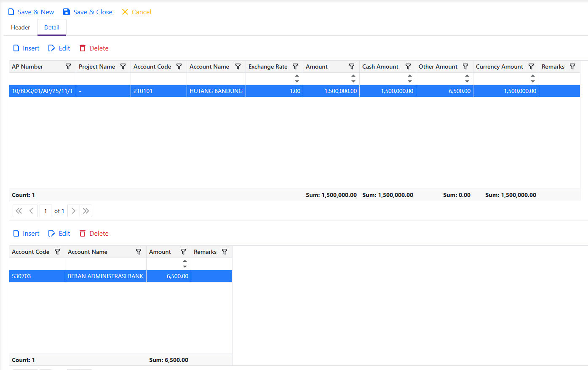Viewport: 588px width, 370px height.
Task: Sort by Cash Amount column header
Action: [380, 67]
